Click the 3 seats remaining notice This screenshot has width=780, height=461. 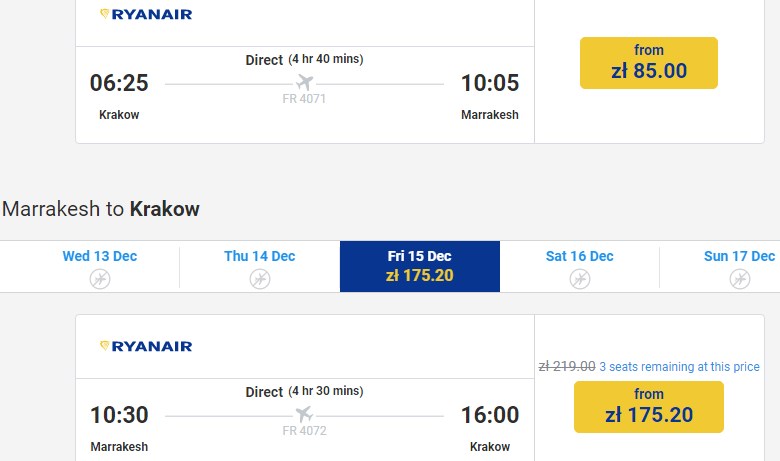pyautogui.click(x=679, y=367)
